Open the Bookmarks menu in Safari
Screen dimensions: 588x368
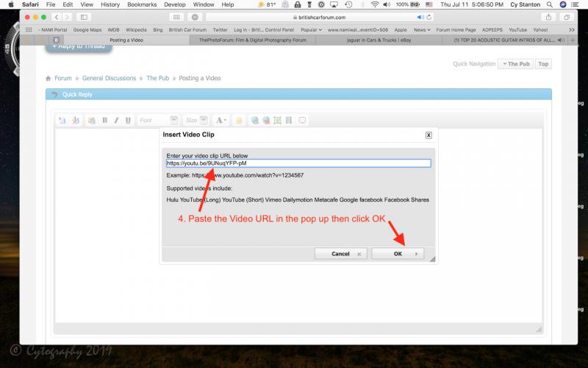pos(142,4)
